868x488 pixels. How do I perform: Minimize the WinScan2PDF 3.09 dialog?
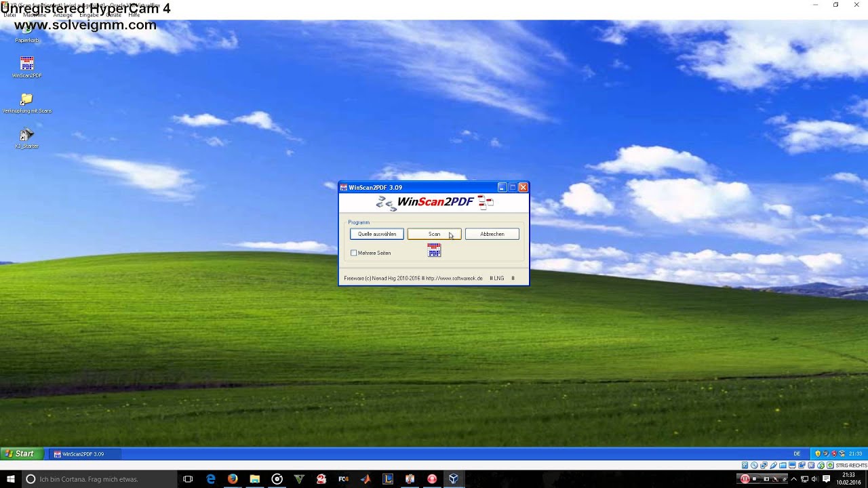click(x=502, y=188)
